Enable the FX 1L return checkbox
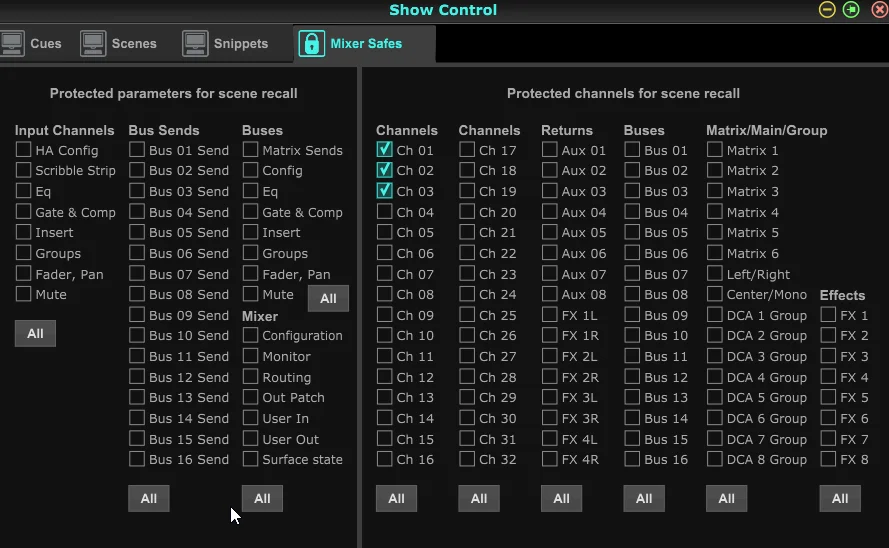The height and width of the screenshot is (548, 889). [x=549, y=315]
